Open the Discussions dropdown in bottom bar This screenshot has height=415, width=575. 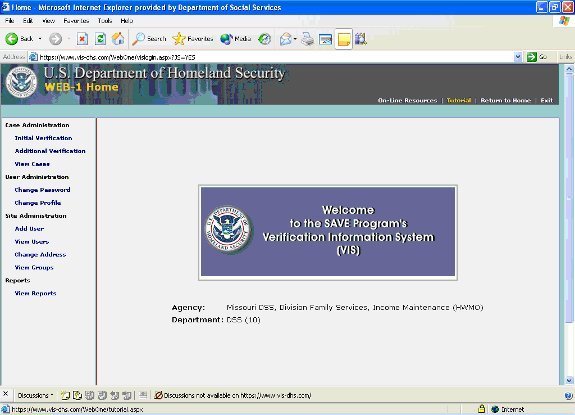point(35,396)
